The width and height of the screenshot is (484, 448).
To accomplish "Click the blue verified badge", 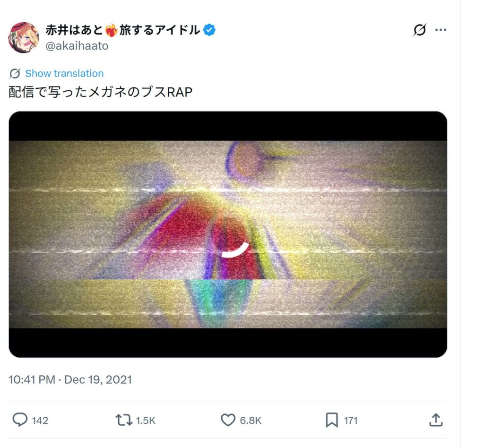I will (209, 30).
